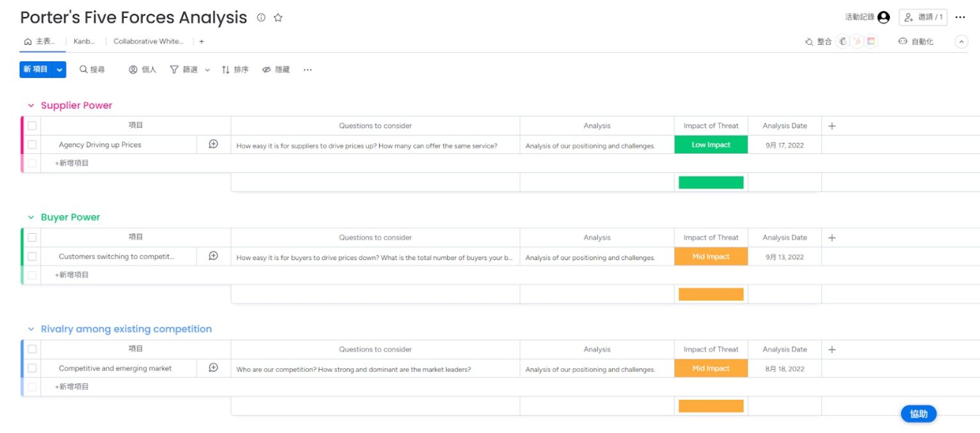Viewport: 980px width, 433px height.
Task: Star the board as favorite
Action: pos(278,18)
